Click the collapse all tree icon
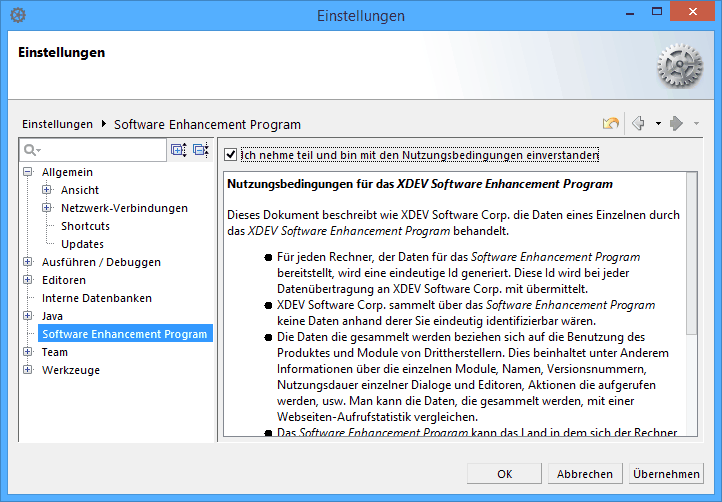The height and width of the screenshot is (502, 722). pyautogui.click(x=201, y=150)
